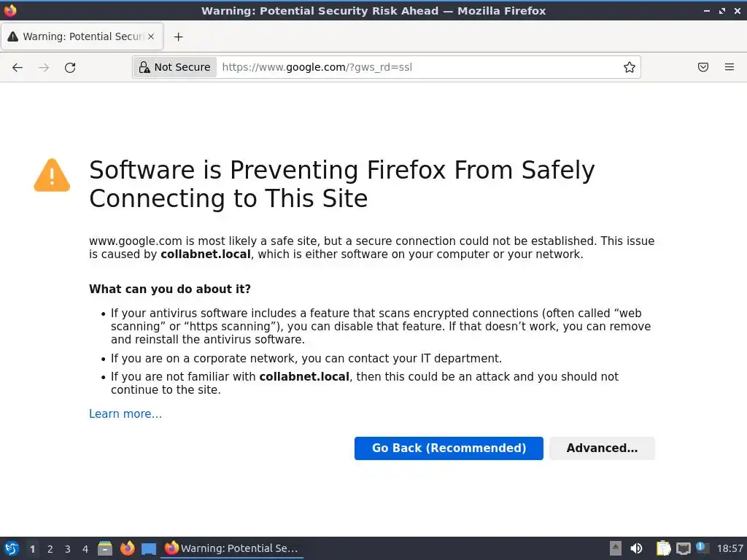Viewport: 747px width, 560px height.
Task: Click the 18:57 clock
Action: [x=729, y=548]
